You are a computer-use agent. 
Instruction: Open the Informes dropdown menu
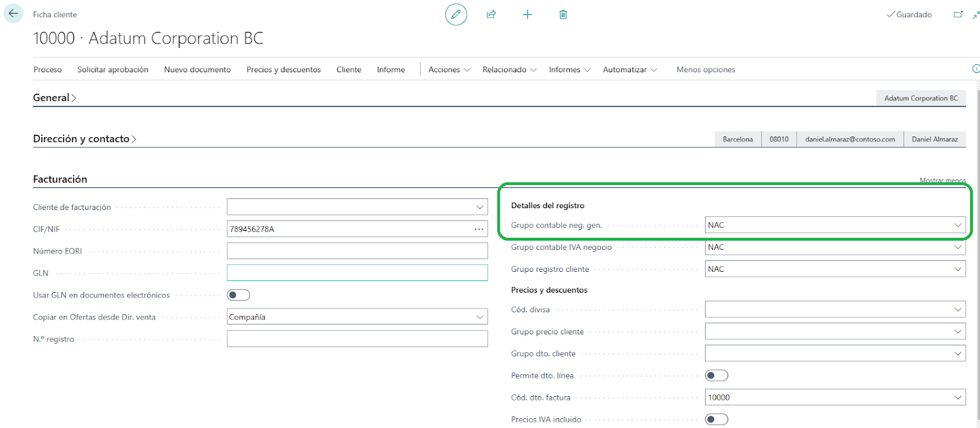pos(570,70)
